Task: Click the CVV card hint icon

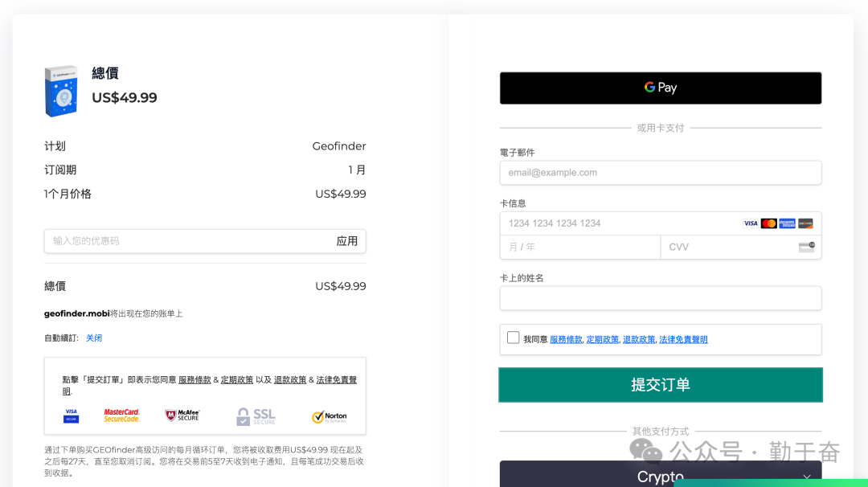Action: point(808,247)
